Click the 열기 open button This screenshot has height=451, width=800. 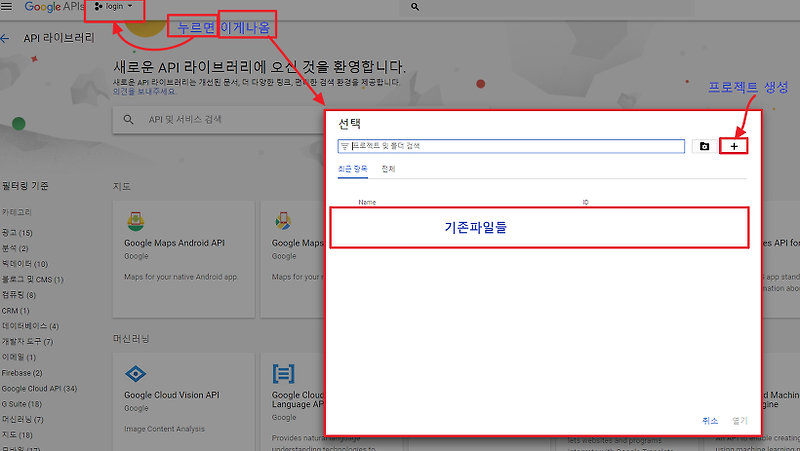click(740, 421)
